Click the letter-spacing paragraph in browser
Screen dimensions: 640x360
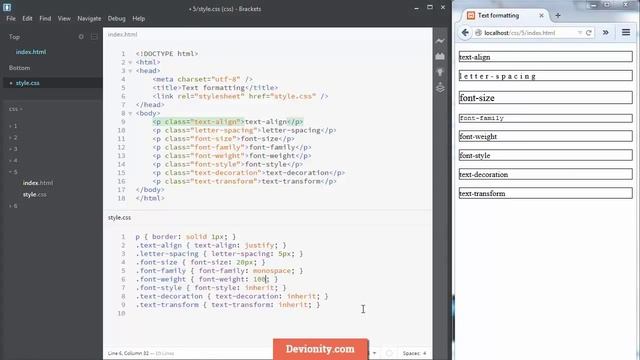point(546,76)
